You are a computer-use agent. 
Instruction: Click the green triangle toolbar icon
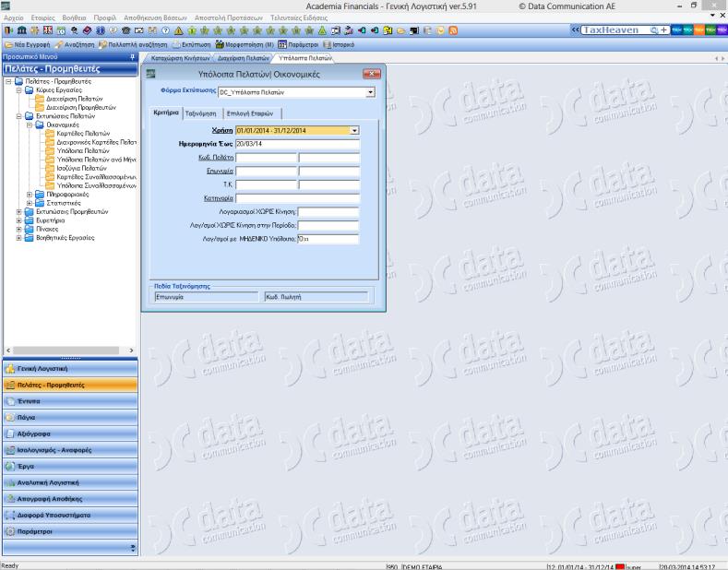click(x=322, y=30)
